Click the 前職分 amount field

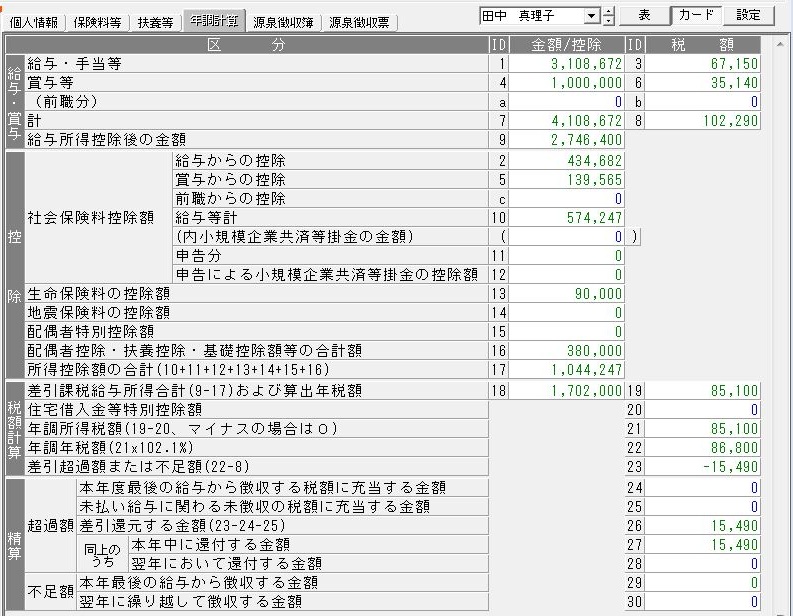click(567, 102)
